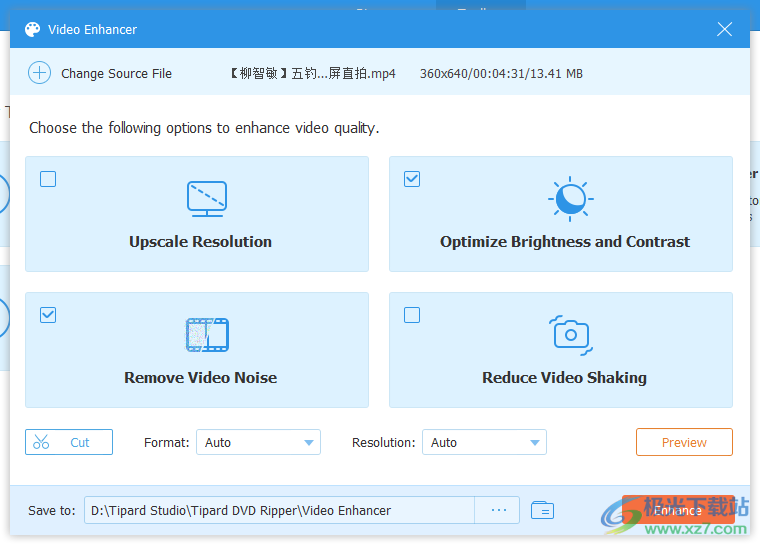Image resolution: width=760 pixels, height=545 pixels.
Task: Open the Format dropdown
Action: coord(258,442)
